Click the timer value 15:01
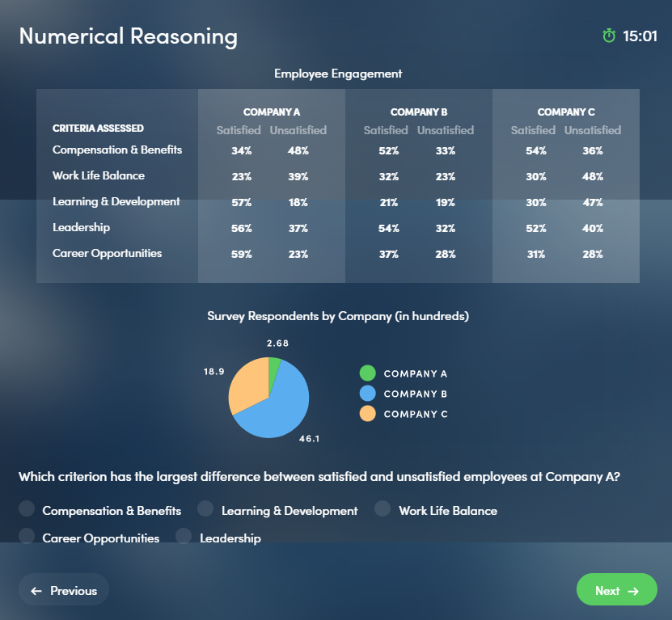Viewport: 672px width, 620px height. click(x=640, y=36)
